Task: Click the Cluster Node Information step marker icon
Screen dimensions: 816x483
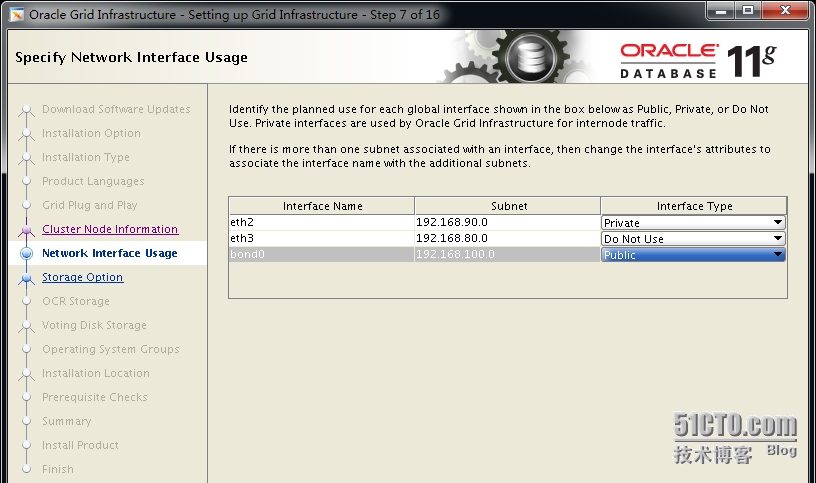Action: (26, 228)
